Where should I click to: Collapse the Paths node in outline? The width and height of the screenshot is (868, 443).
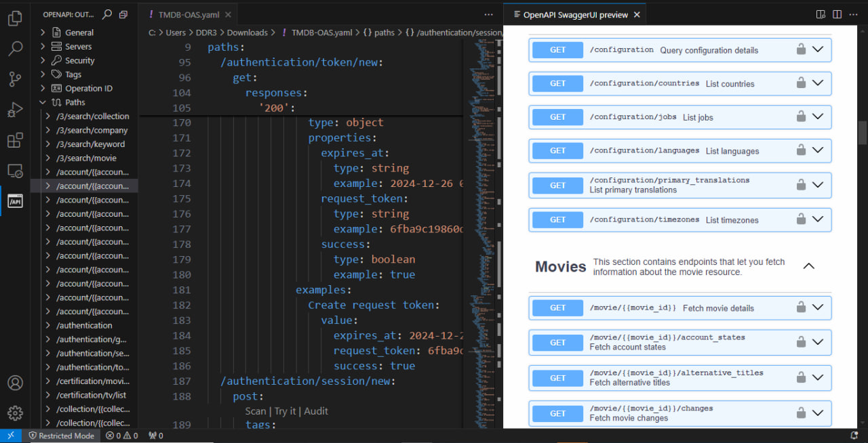pos(43,102)
